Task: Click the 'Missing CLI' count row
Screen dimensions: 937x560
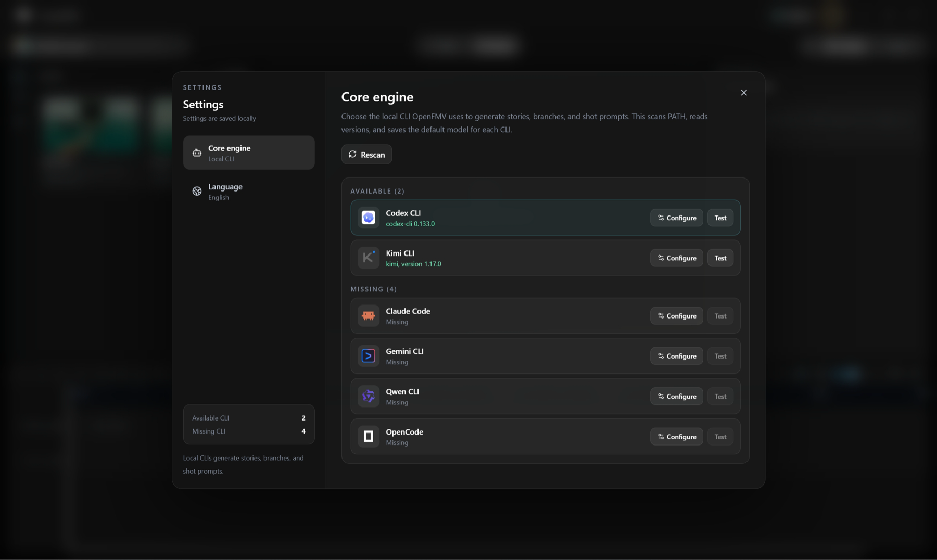Action: 249,431
